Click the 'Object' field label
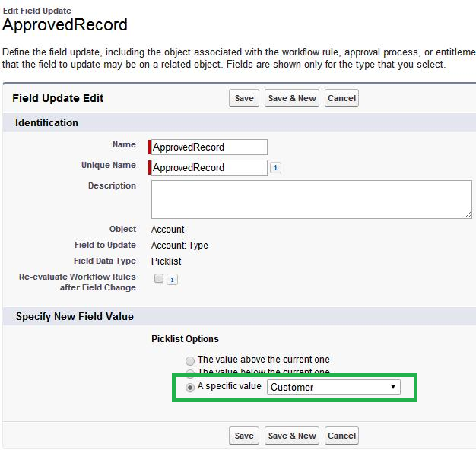 tap(122, 229)
